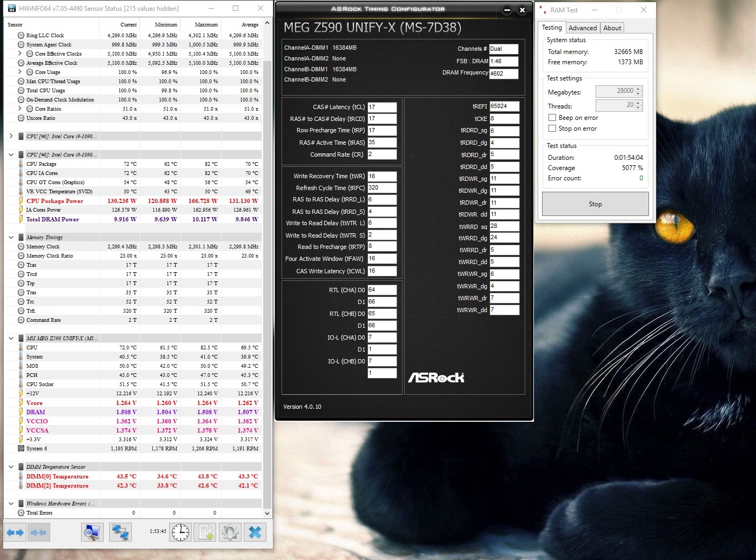Increase the Threads stepper up arrow
The image size is (756, 560).
pyautogui.click(x=638, y=103)
